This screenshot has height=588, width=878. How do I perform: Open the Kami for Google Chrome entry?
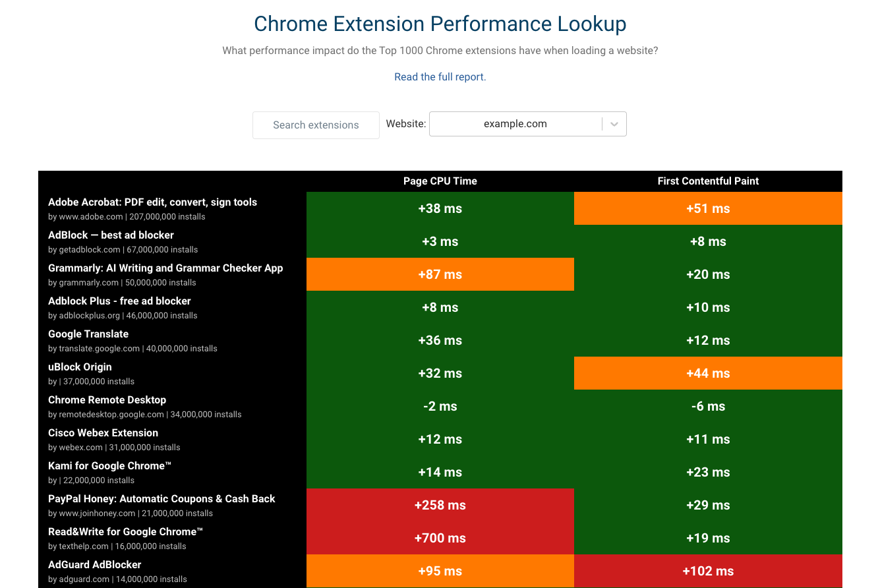click(x=109, y=466)
